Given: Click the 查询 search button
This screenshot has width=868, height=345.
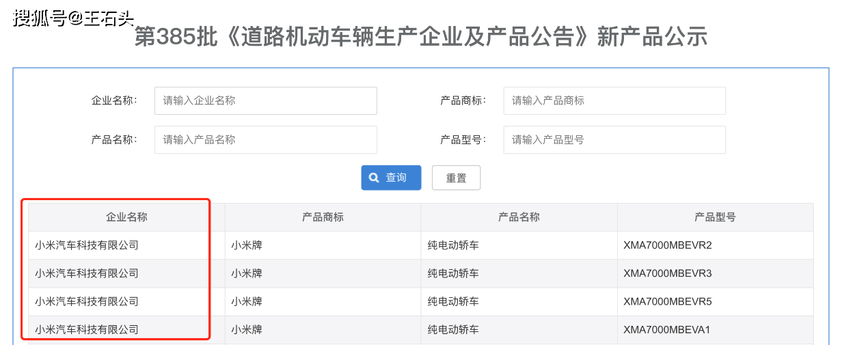Looking at the screenshot, I should coord(391,178).
